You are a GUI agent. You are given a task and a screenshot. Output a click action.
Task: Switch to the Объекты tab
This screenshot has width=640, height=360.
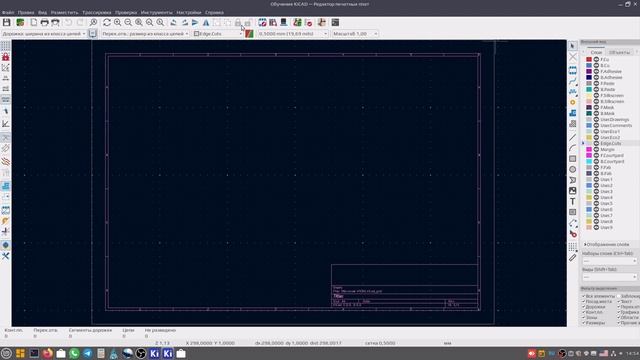(x=620, y=52)
